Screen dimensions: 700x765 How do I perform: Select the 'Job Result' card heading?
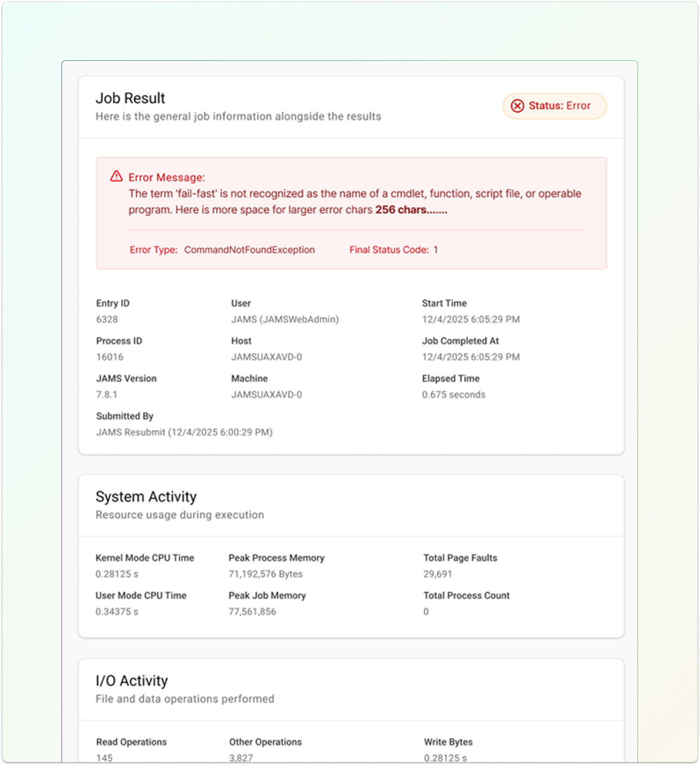click(x=130, y=98)
